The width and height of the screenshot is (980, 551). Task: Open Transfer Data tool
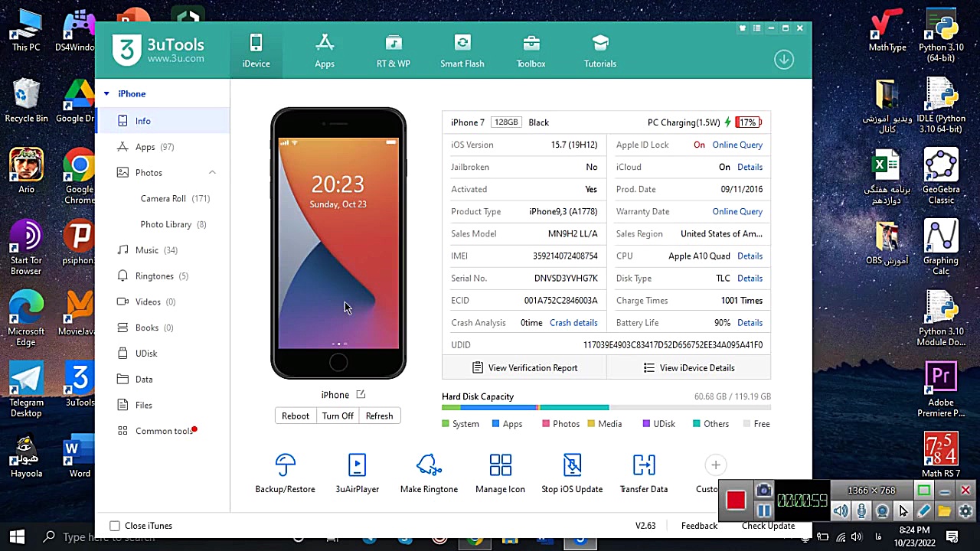coord(644,473)
